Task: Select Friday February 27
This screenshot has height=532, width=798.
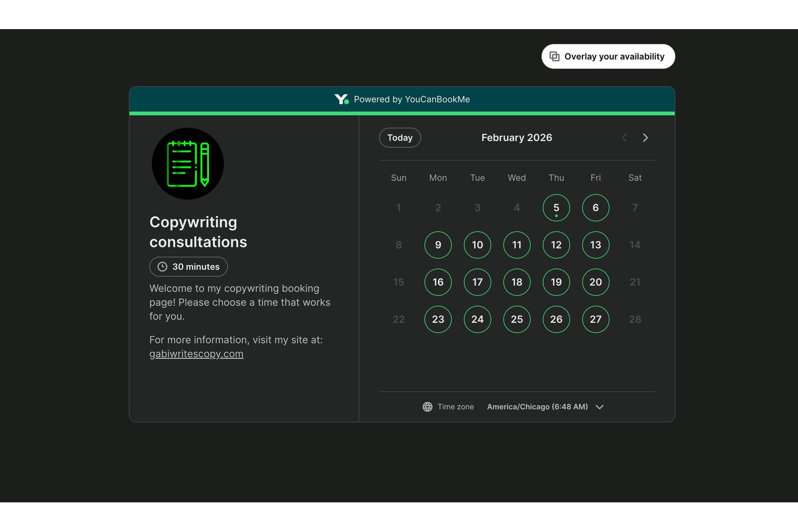Action: click(596, 319)
